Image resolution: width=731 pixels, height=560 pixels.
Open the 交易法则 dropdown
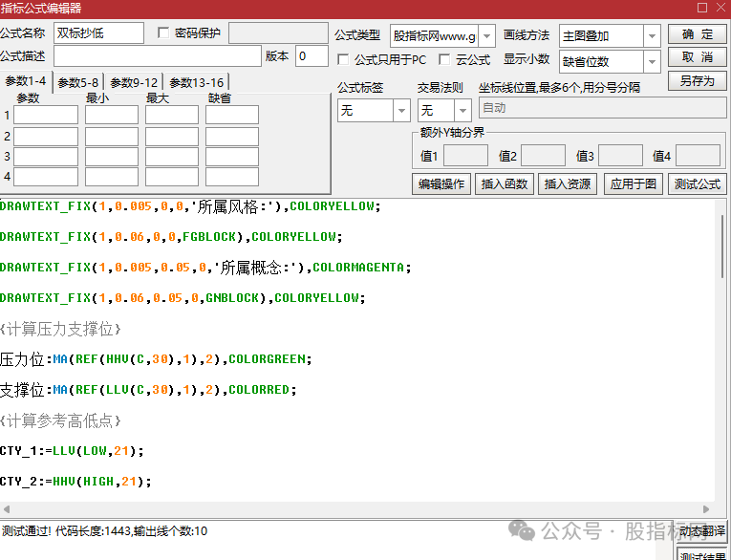(x=462, y=111)
